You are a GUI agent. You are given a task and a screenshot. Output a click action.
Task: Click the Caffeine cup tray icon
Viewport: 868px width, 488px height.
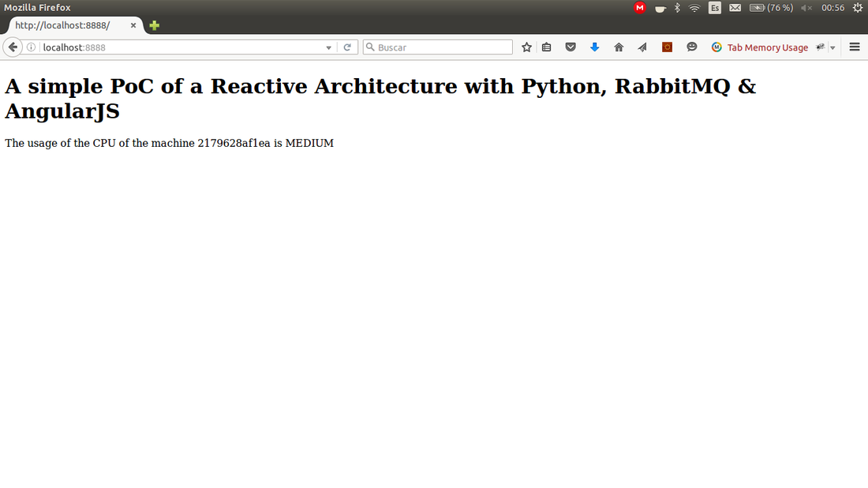tap(660, 9)
